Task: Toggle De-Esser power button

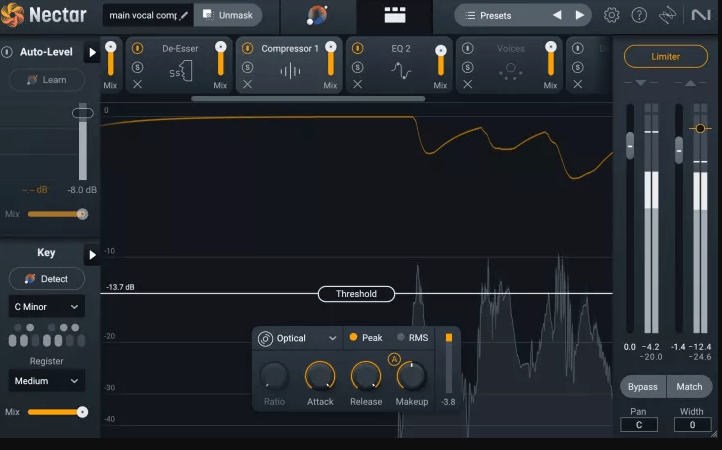Action: point(137,48)
